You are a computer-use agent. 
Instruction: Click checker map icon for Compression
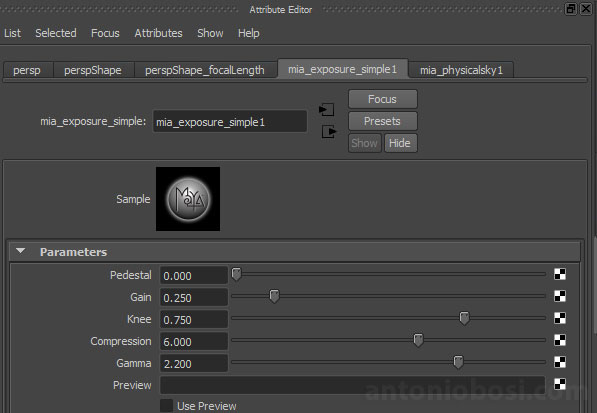point(560,340)
